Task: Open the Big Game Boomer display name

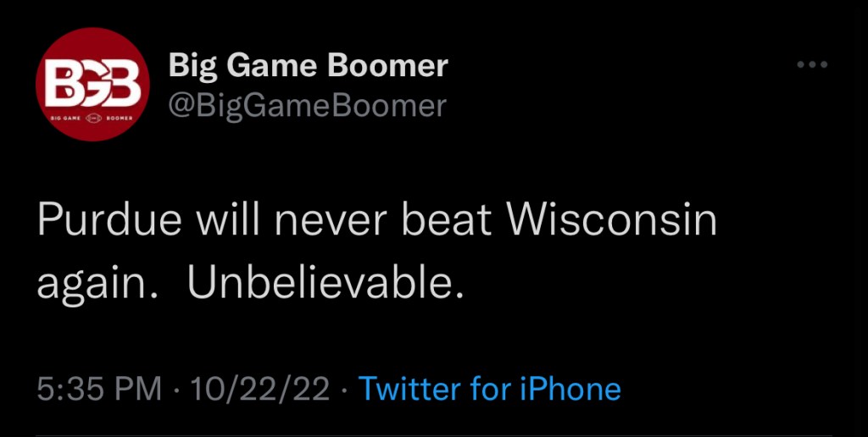Action: click(308, 65)
